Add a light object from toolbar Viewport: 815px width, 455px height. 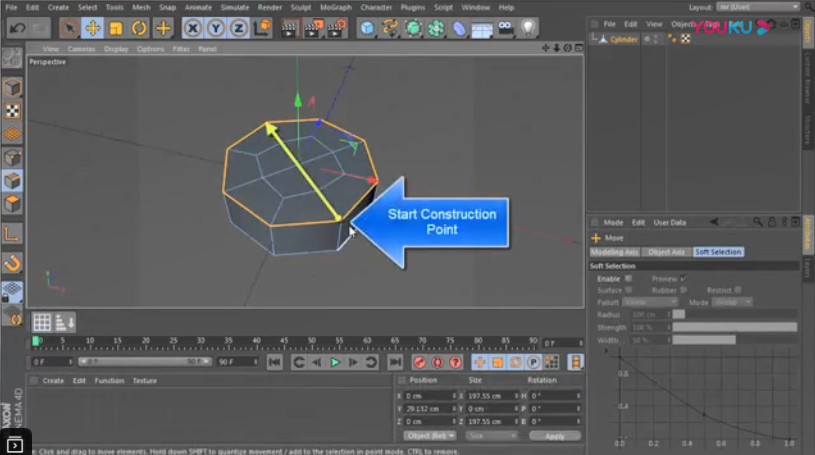coord(528,28)
